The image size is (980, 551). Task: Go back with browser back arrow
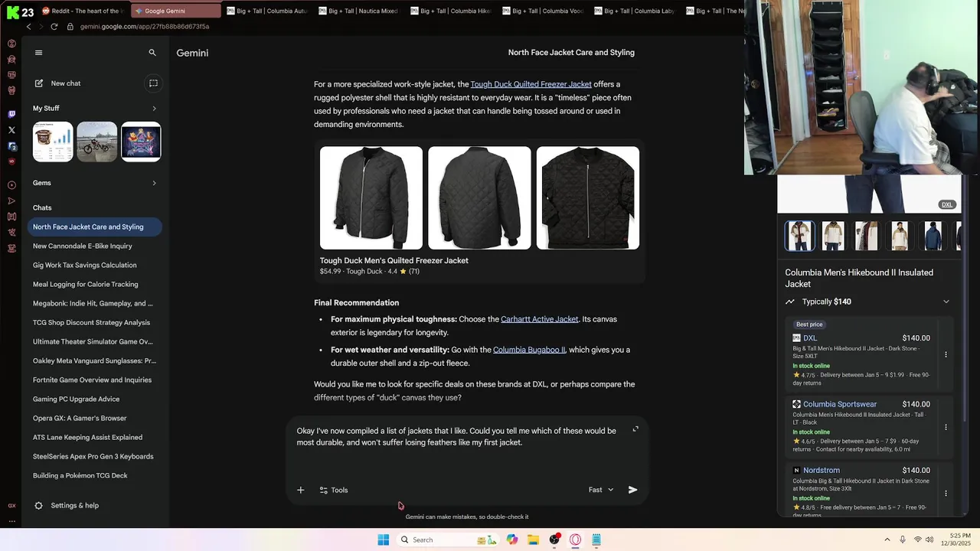click(29, 27)
